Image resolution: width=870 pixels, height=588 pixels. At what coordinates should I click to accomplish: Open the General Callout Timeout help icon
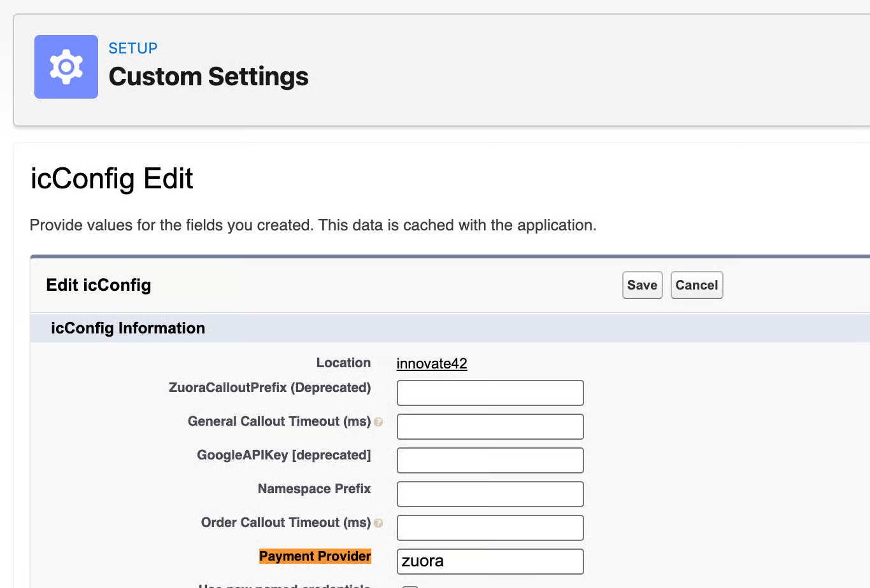(378, 422)
